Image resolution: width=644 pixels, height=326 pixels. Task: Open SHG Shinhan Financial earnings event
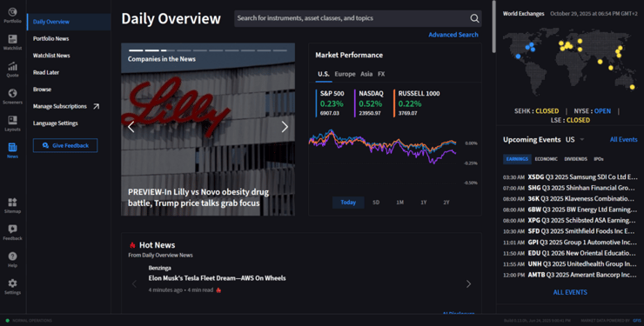570,188
